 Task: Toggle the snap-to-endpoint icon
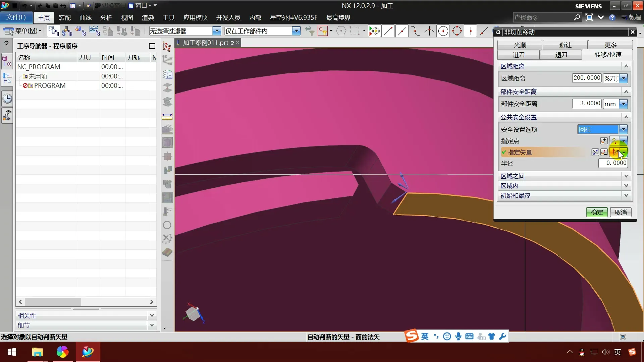coord(388,31)
